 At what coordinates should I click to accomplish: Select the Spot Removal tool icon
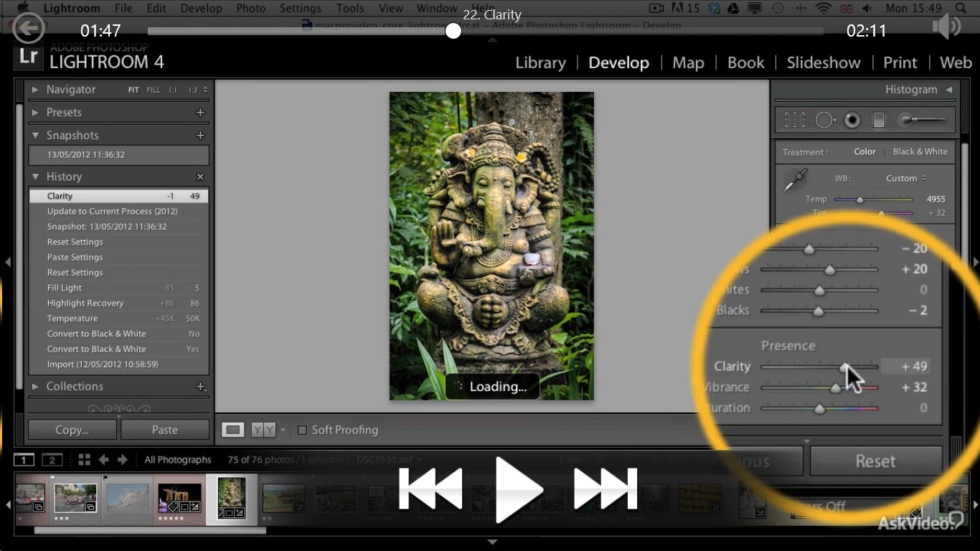pyautogui.click(x=826, y=120)
